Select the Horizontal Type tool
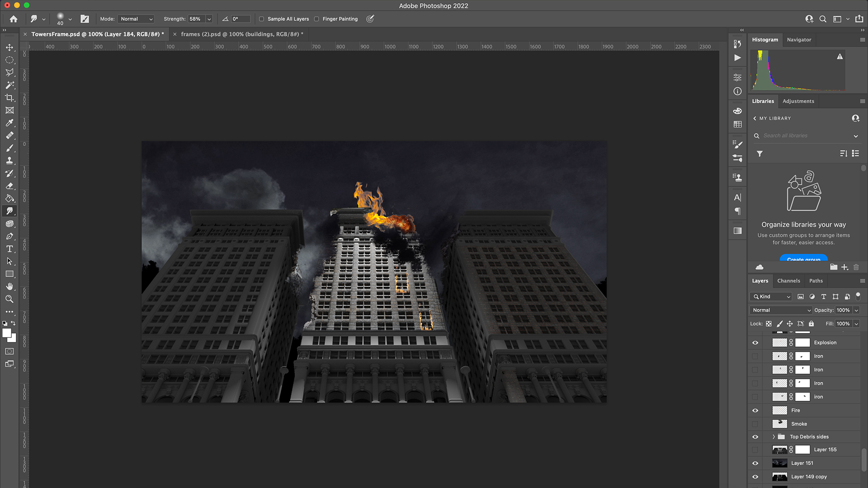The width and height of the screenshot is (868, 488). (x=9, y=249)
